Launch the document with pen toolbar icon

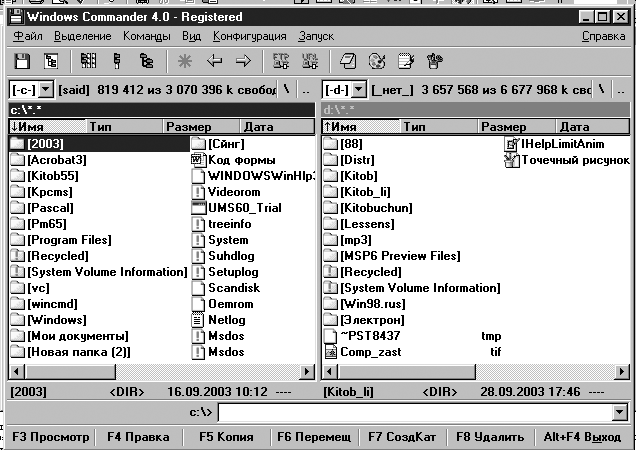coord(406,61)
